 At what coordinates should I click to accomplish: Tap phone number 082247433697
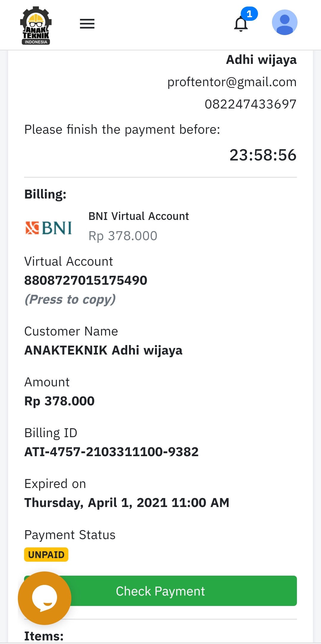click(251, 104)
